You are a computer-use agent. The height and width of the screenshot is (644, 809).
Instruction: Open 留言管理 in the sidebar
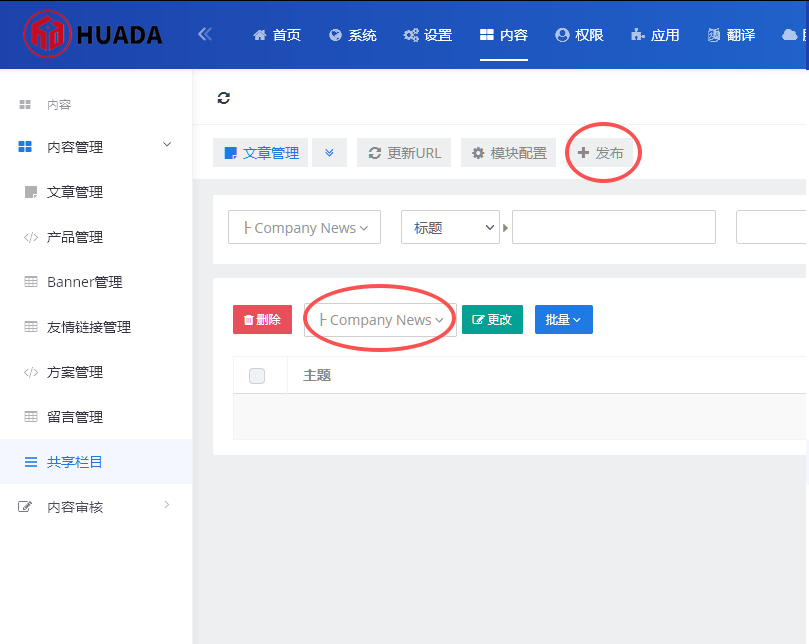click(75, 416)
